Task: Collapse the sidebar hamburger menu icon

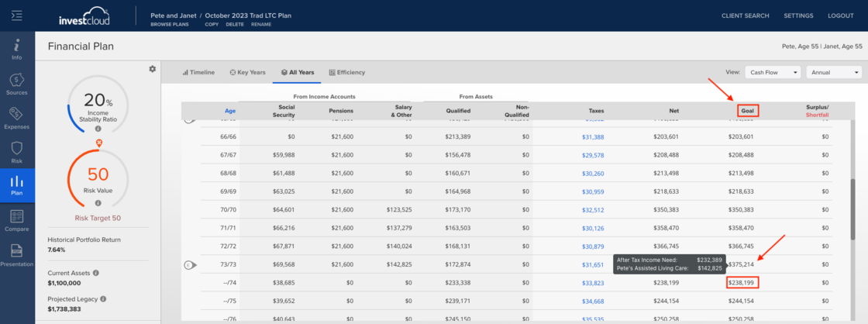Action: point(16,16)
